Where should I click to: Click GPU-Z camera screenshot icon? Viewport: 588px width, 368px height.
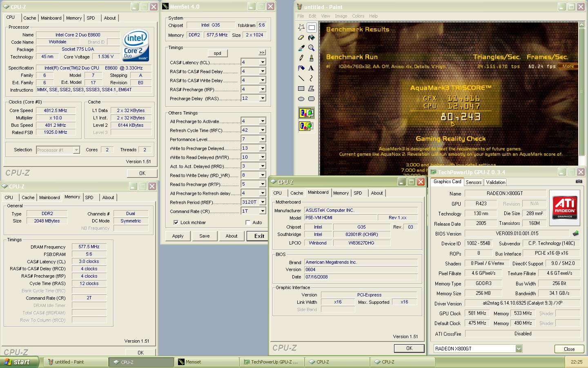pyautogui.click(x=579, y=182)
